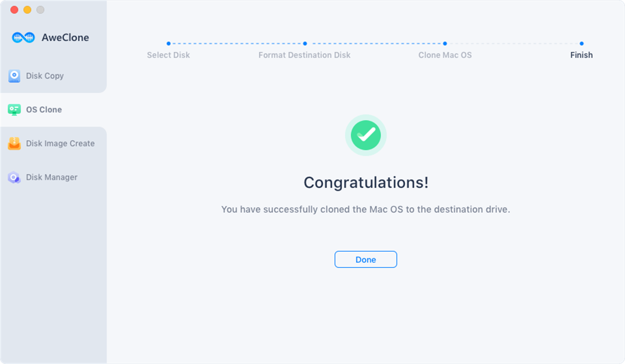
Task: Click the Format Destination Disk progress dot
Action: pyautogui.click(x=305, y=43)
